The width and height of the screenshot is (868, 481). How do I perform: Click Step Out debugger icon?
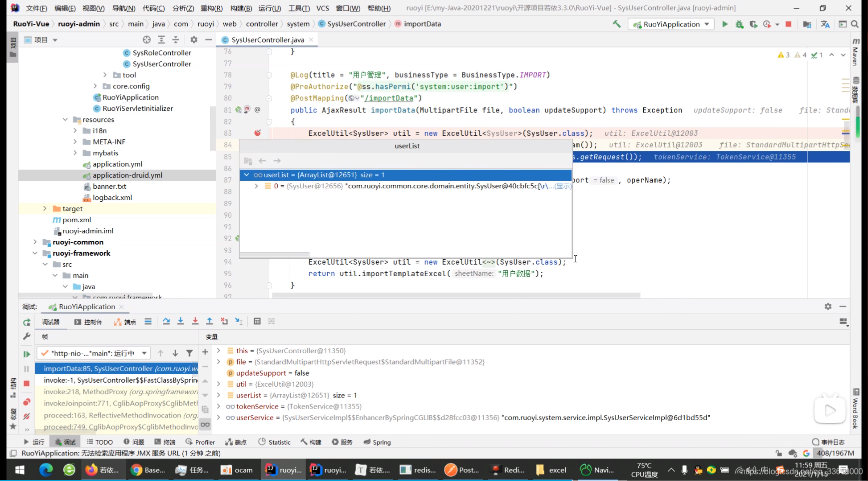pos(210,321)
